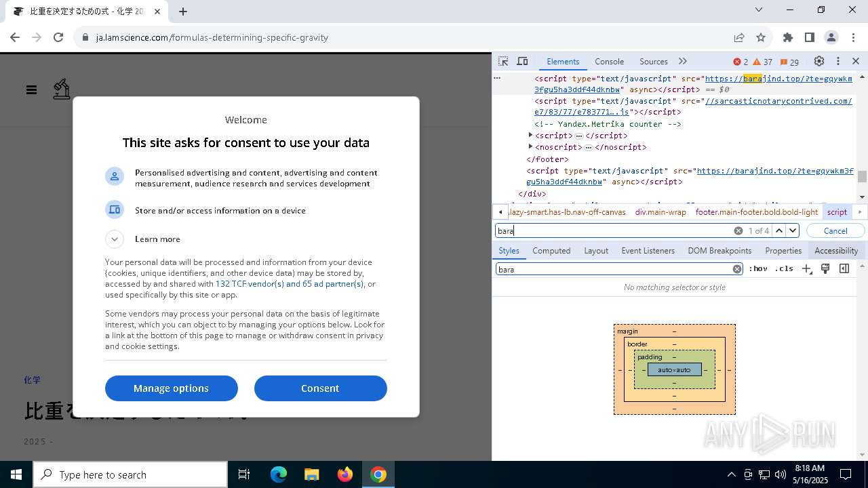Open the warnings counter showing 37

coord(763,62)
